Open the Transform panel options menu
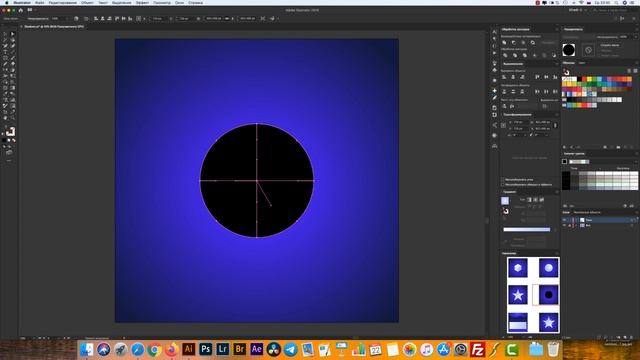The height and width of the screenshot is (360, 640). pos(557,115)
